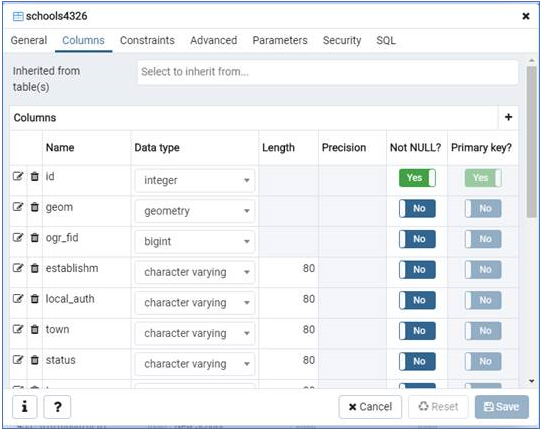Screen dimensions: 542x431
Task: Open the geometry data type dropdown
Action: 195,211
